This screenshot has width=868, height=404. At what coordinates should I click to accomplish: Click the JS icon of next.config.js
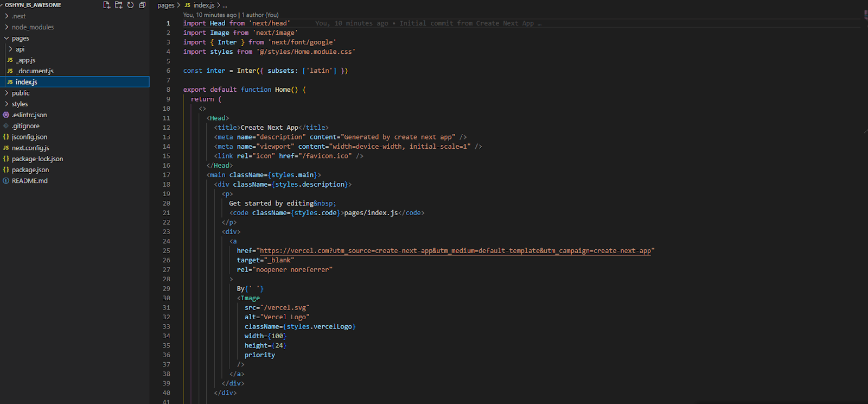[6, 148]
